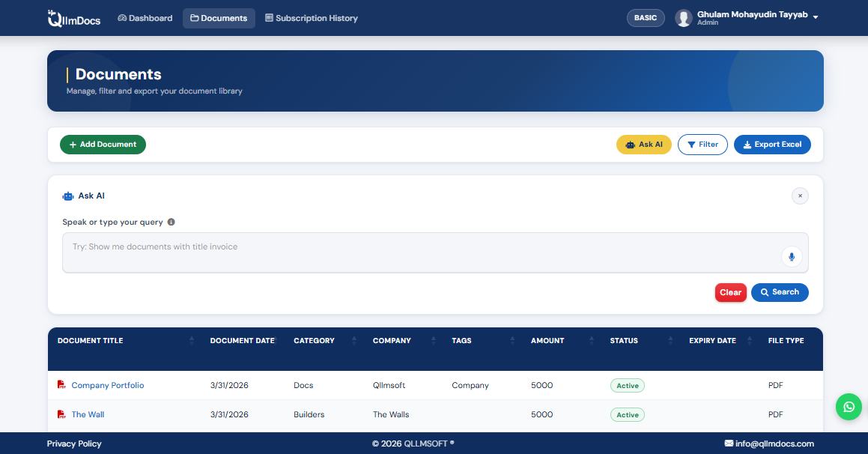Viewport: 868px width, 454px height.
Task: Open the profile dropdown next to Ghulam Mohayudin Tayyab
Action: click(816, 18)
